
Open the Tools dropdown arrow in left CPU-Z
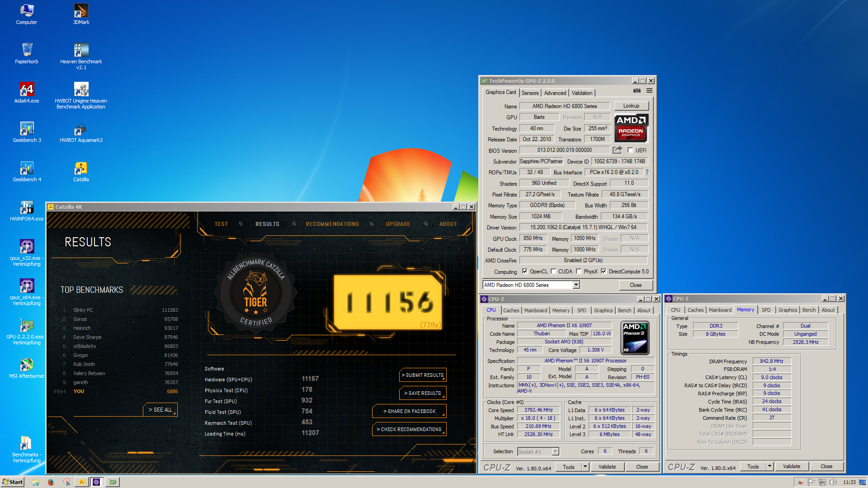(585, 467)
